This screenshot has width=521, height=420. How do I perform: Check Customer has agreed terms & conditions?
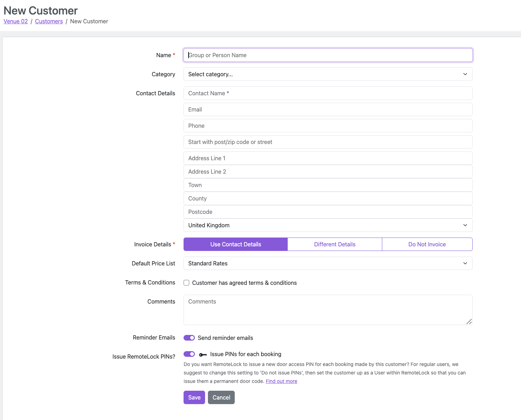pos(186,283)
